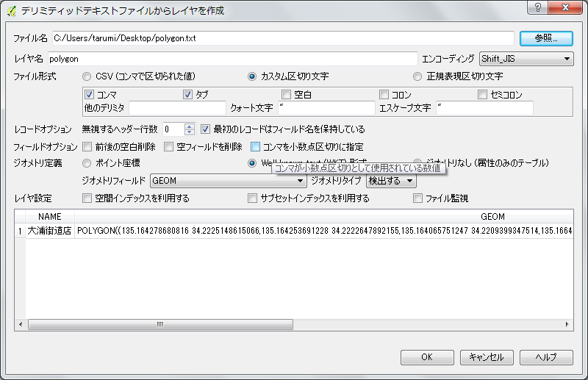Select the CSV file format radio button
Viewport: 588px width, 380px height.
coord(87,76)
